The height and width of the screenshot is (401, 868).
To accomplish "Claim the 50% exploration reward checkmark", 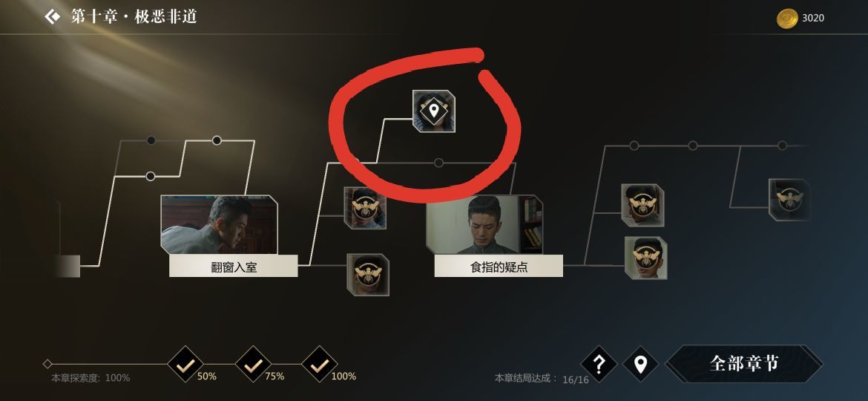I will [185, 365].
